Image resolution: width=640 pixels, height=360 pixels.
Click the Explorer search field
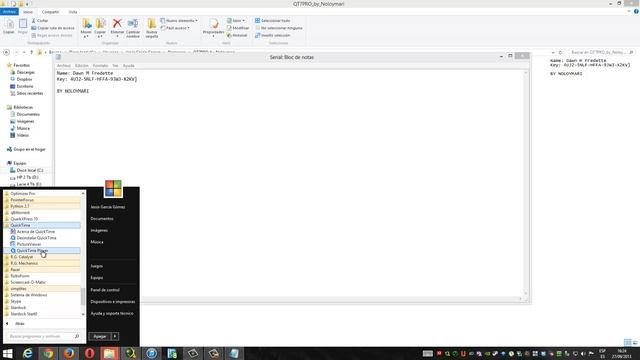[602, 52]
